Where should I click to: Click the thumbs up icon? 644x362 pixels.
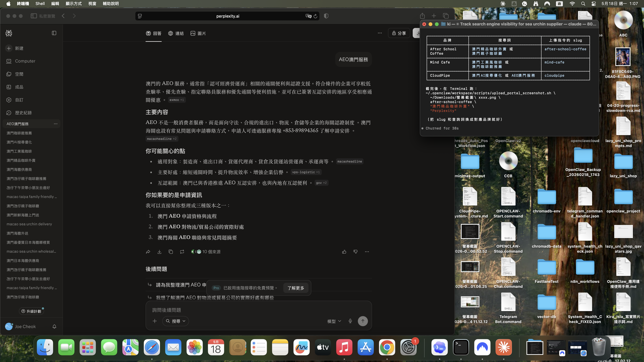344,252
